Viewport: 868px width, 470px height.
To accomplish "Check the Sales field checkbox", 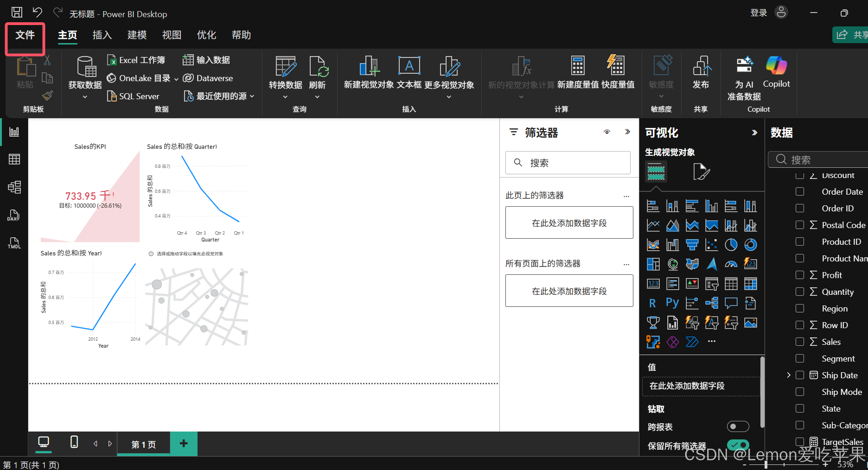I will (x=800, y=342).
